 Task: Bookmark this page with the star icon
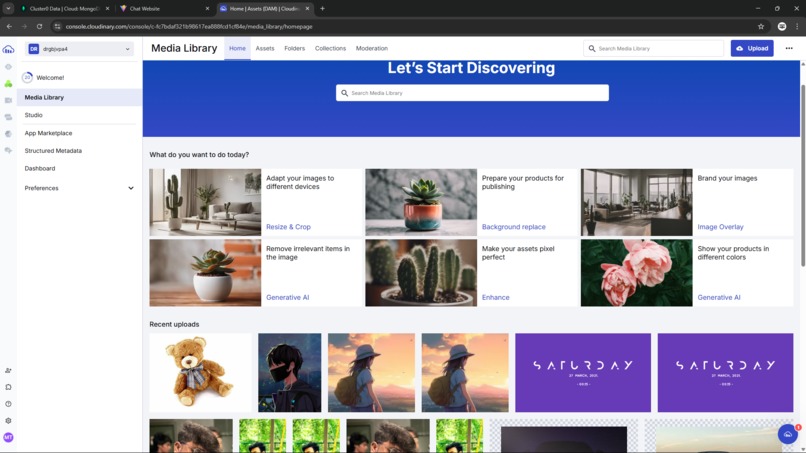[x=761, y=26]
